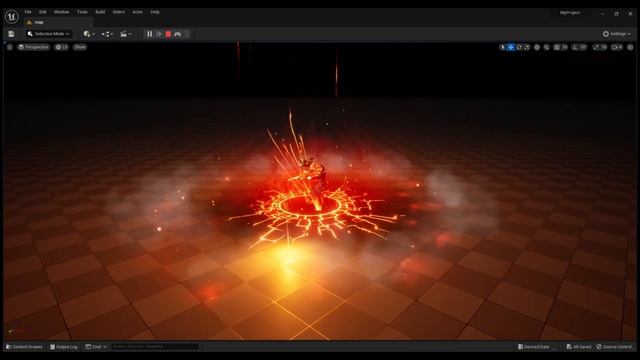This screenshot has width=640, height=360.
Task: Open the Content Drawer
Action: 24,347
